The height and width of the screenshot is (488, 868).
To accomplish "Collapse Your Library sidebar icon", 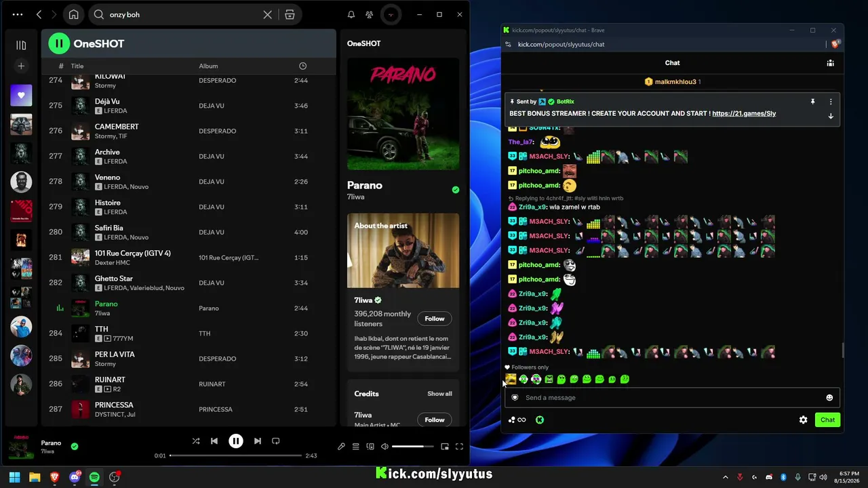I will click(21, 45).
